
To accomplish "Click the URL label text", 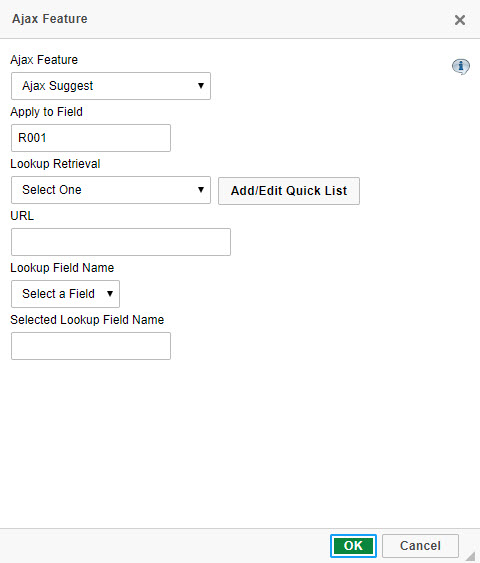I will point(22,216).
